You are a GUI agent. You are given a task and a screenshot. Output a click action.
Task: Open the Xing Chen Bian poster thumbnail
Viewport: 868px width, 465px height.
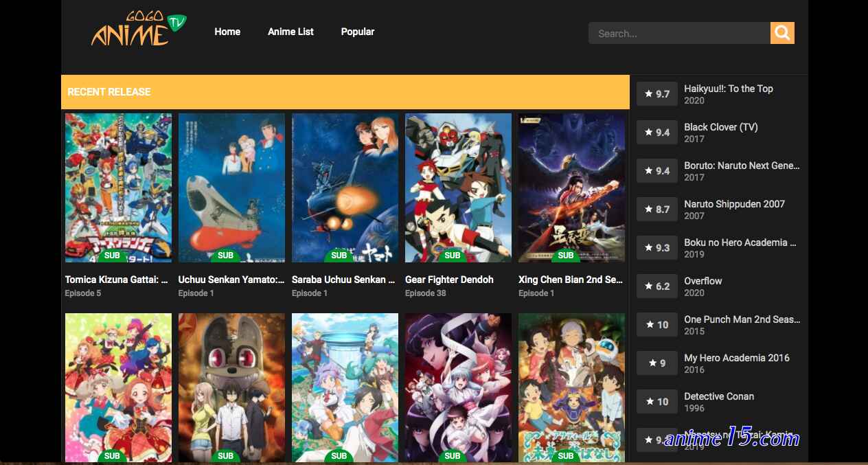point(571,188)
